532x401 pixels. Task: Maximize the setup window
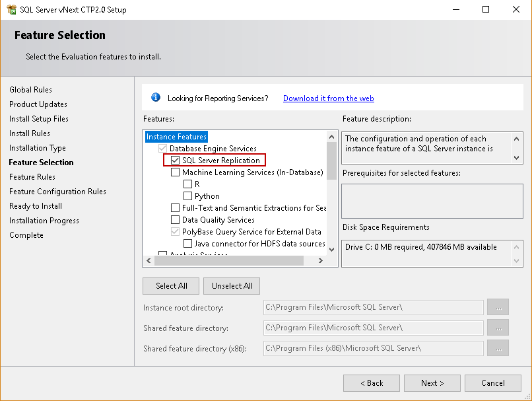[486, 9]
